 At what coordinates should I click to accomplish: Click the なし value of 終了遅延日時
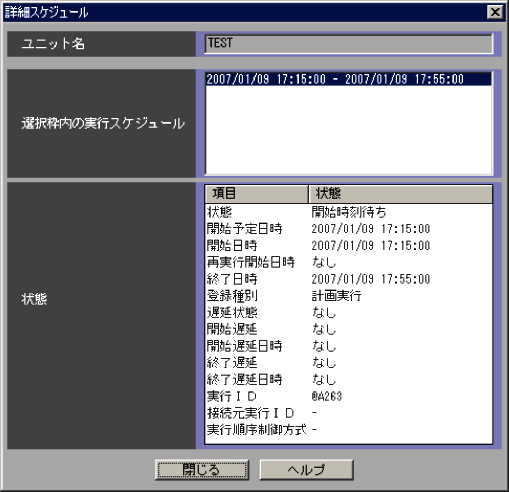coord(324,380)
